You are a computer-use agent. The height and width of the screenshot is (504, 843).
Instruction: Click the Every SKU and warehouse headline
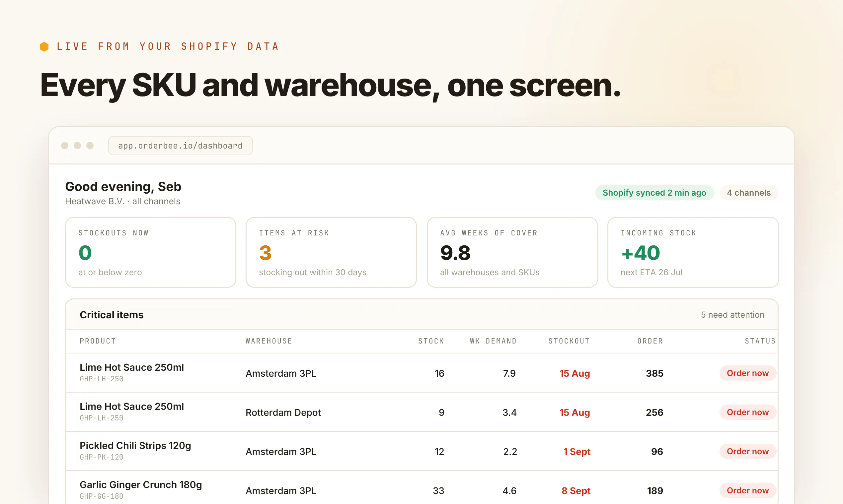[x=331, y=85]
